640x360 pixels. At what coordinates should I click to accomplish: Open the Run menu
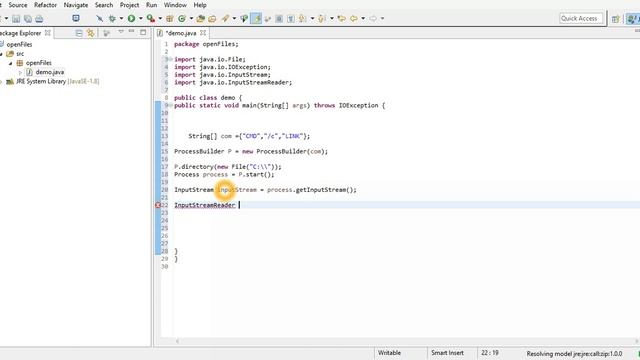click(151, 5)
